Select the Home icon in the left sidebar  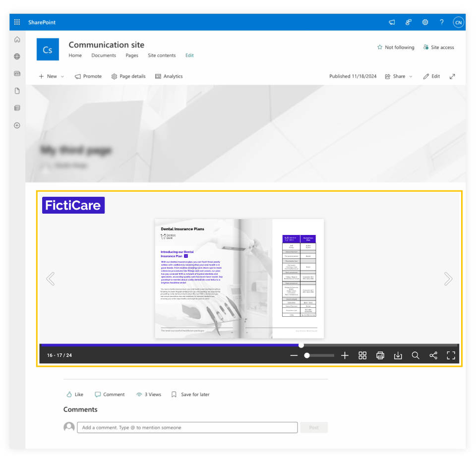17,39
